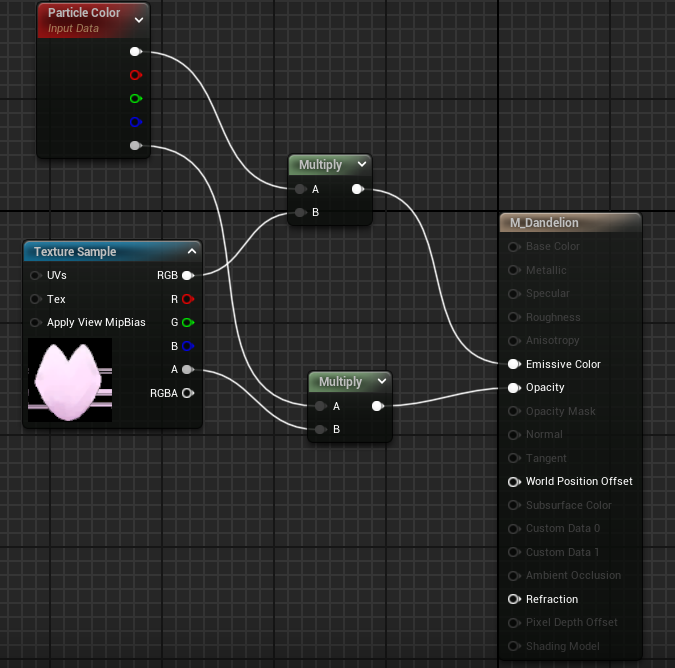Click the pink texture preview thumbnail
Image resolution: width=675 pixels, height=668 pixels.
point(70,380)
